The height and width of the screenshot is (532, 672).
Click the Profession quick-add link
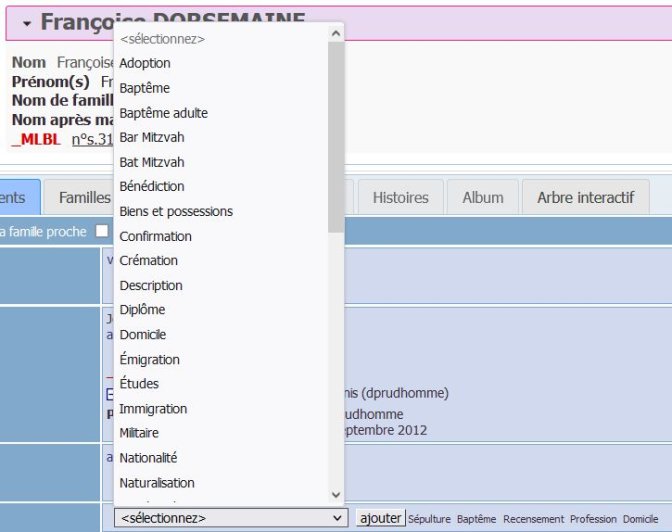(x=593, y=519)
